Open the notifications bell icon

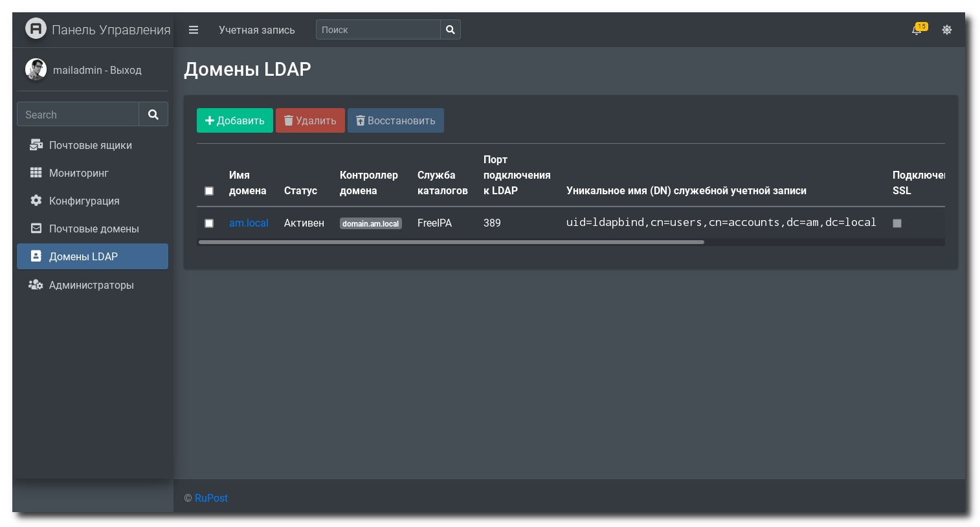pyautogui.click(x=917, y=30)
